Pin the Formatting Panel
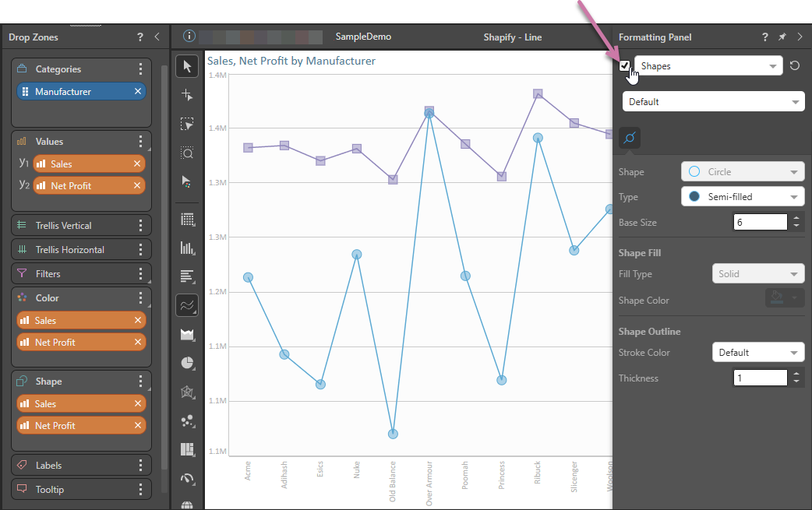This screenshot has height=510, width=812. pos(782,37)
